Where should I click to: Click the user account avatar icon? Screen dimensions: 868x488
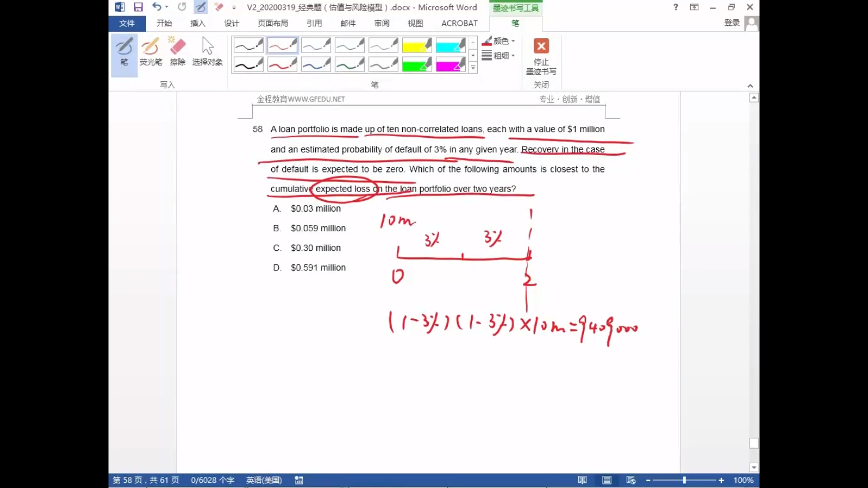click(751, 23)
